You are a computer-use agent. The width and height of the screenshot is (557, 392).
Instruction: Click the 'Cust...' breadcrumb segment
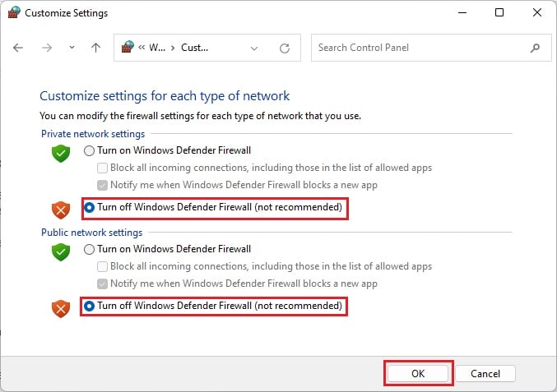coord(195,48)
